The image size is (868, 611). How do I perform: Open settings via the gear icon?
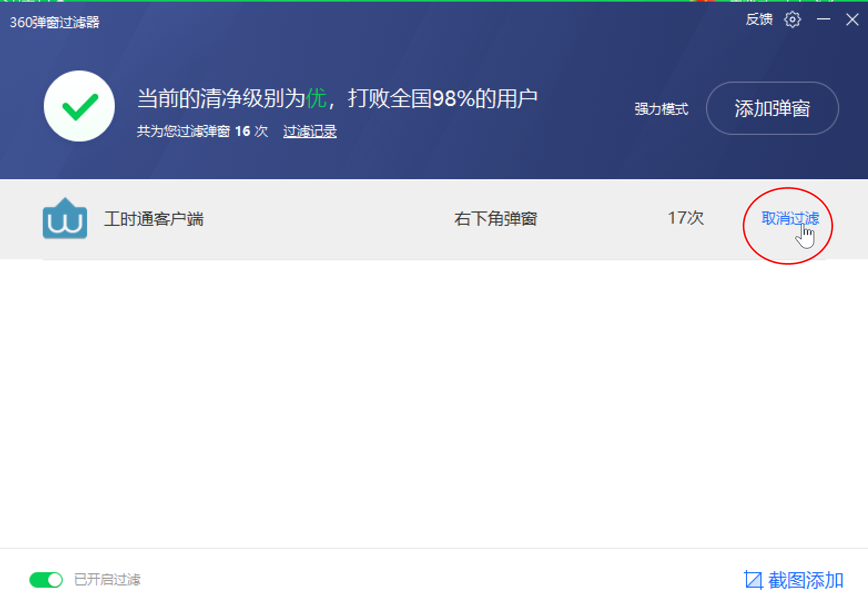click(793, 20)
